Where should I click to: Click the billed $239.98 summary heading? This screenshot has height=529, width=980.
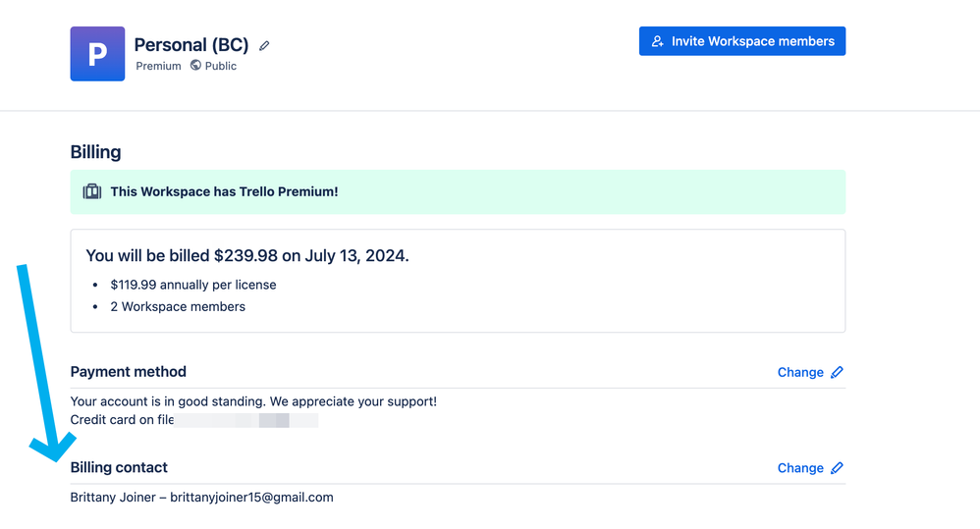click(247, 255)
